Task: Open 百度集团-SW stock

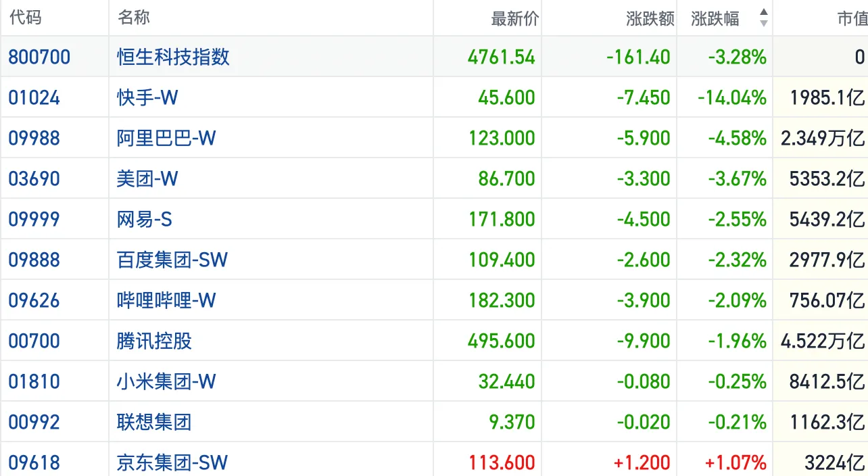Action: 172,260
